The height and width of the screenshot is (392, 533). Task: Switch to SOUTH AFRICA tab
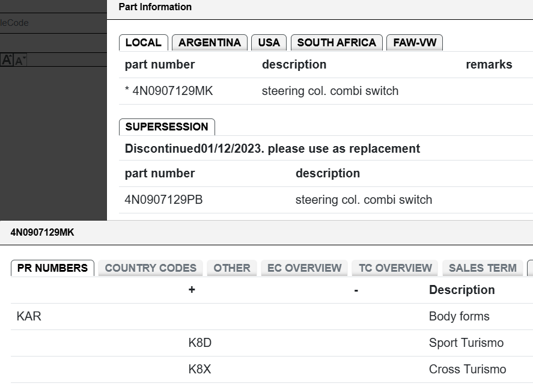click(337, 43)
